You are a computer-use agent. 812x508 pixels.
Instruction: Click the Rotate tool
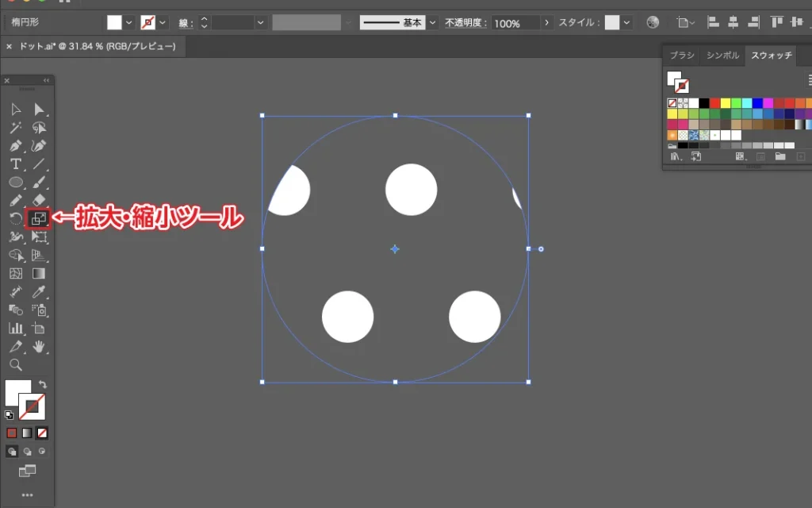click(x=15, y=218)
